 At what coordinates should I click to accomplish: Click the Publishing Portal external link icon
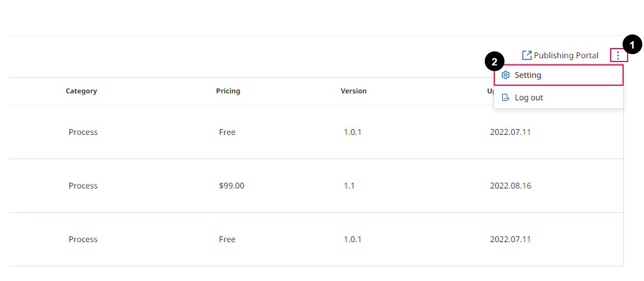526,55
